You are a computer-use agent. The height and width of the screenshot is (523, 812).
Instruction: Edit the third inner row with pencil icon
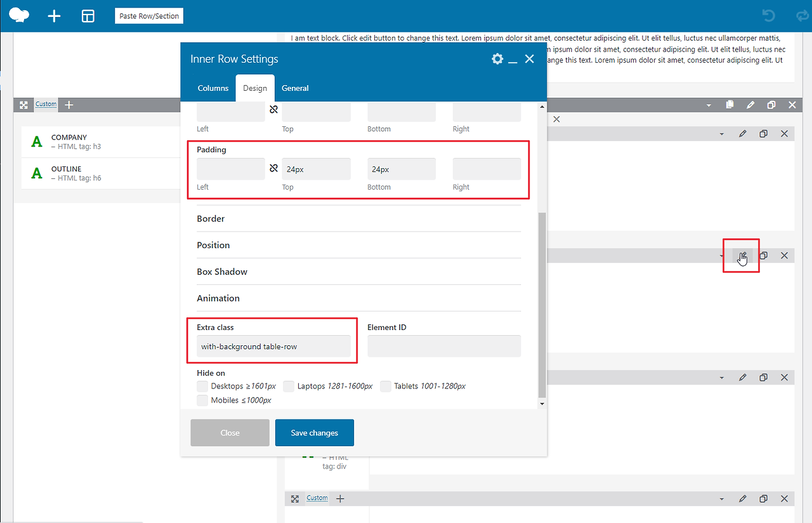point(742,377)
